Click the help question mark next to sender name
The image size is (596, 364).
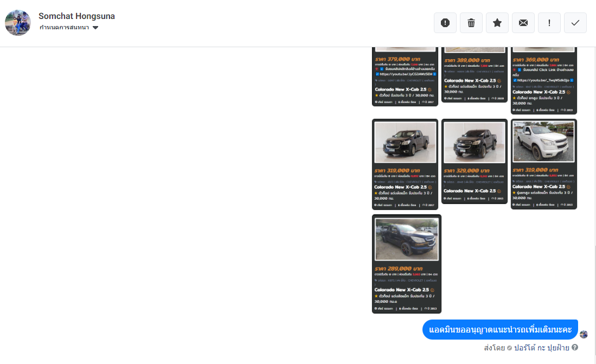pos(575,347)
